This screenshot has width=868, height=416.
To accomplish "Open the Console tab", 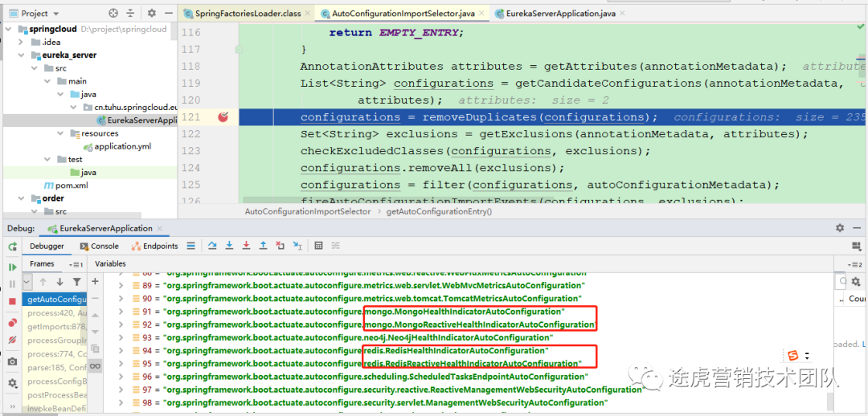I will point(99,247).
